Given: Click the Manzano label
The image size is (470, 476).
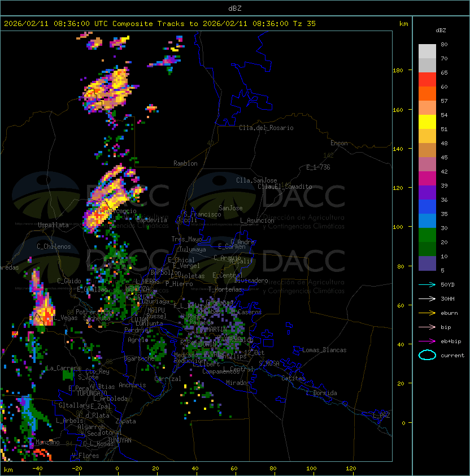Looking at the screenshot, I should click(x=47, y=442).
